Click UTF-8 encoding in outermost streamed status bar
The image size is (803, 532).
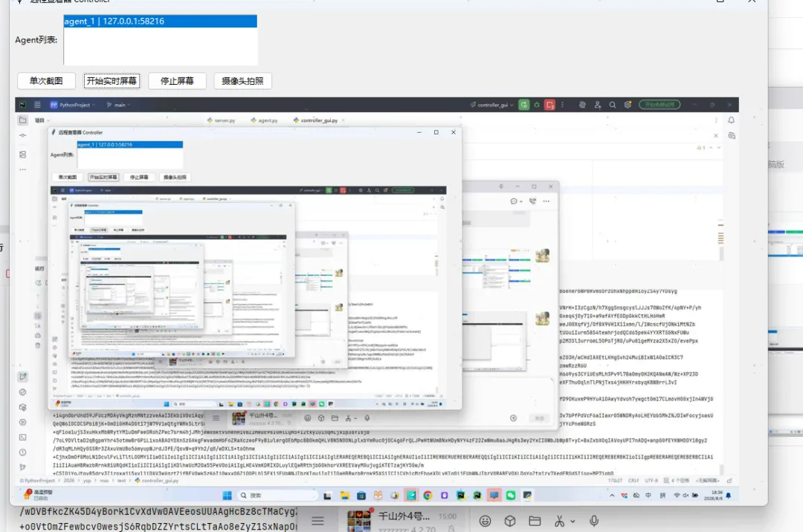point(651,480)
